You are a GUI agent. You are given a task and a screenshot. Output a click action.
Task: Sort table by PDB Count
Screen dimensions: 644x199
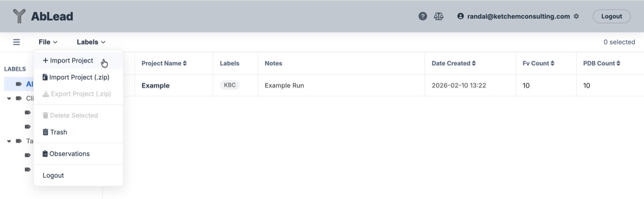602,63
